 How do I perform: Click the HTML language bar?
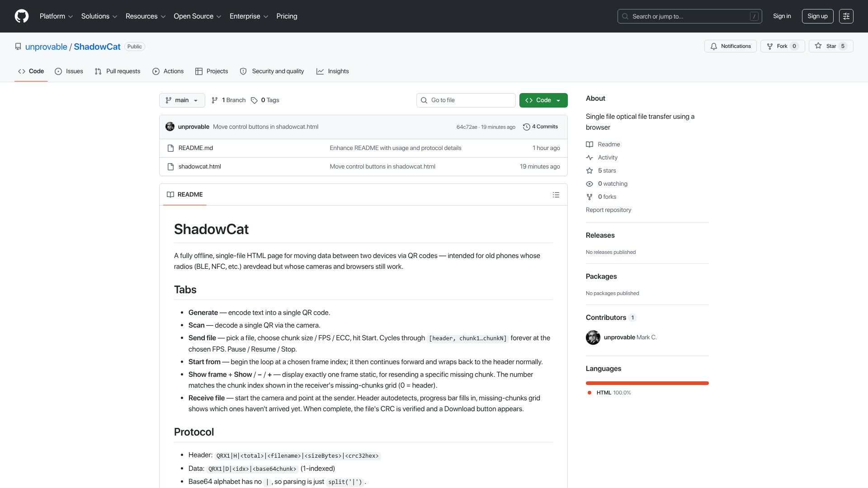[647, 383]
